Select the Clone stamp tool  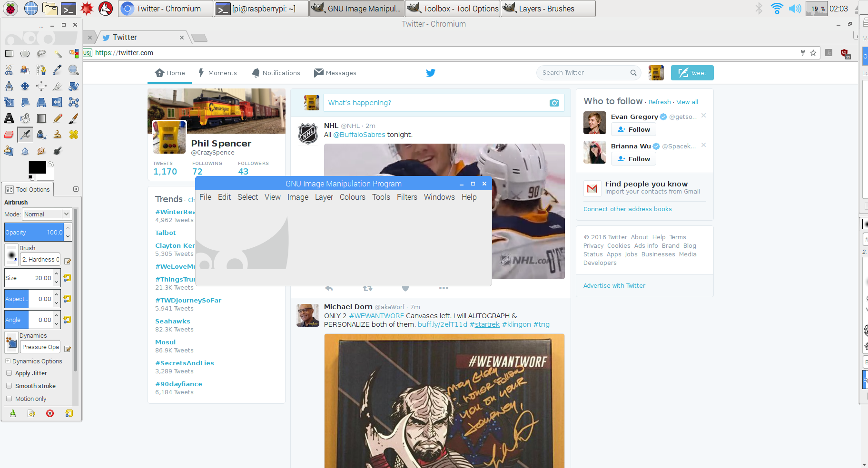coord(58,135)
